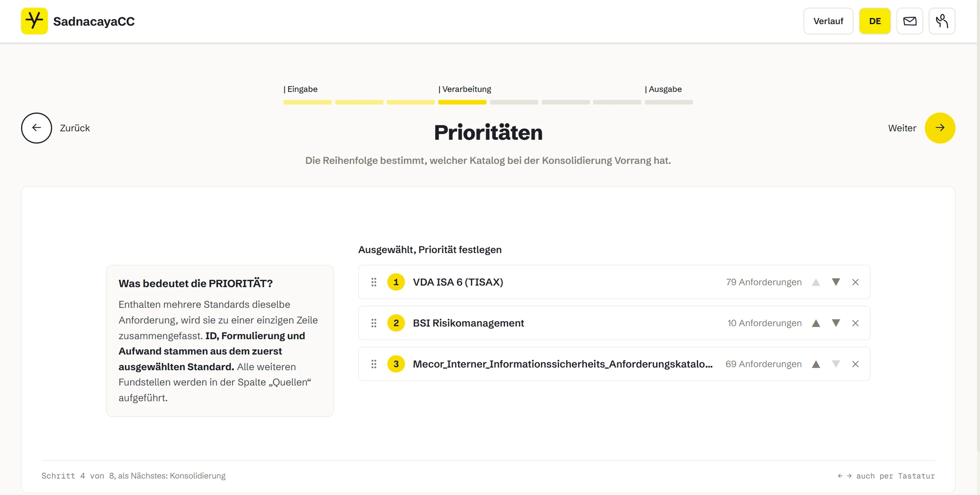
Task: Select the Ausgabe progress segment
Action: pos(669,102)
